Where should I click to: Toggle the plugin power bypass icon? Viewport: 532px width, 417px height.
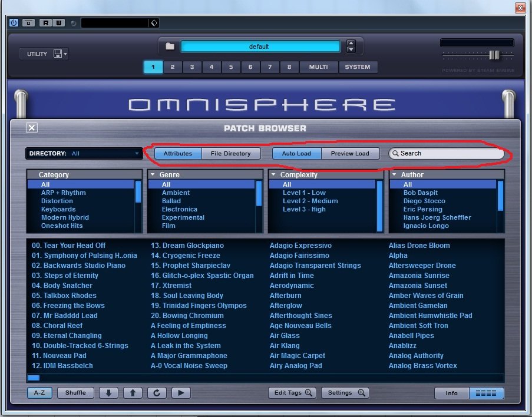click(x=14, y=23)
